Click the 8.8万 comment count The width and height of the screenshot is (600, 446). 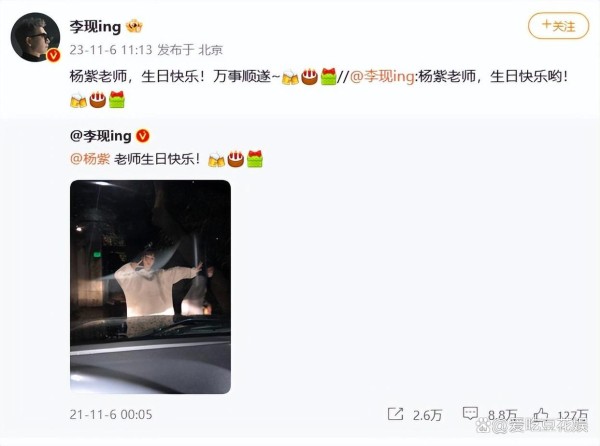[502, 415]
